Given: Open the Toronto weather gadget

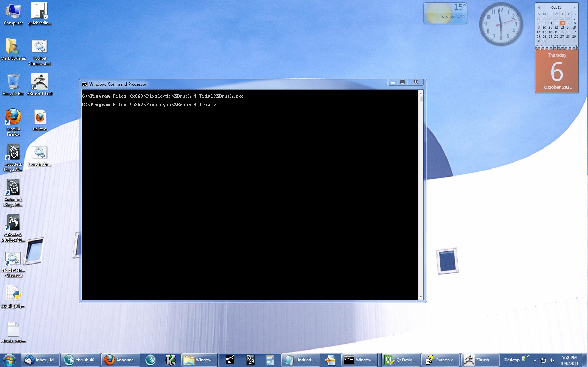Looking at the screenshot, I should pos(445,13).
